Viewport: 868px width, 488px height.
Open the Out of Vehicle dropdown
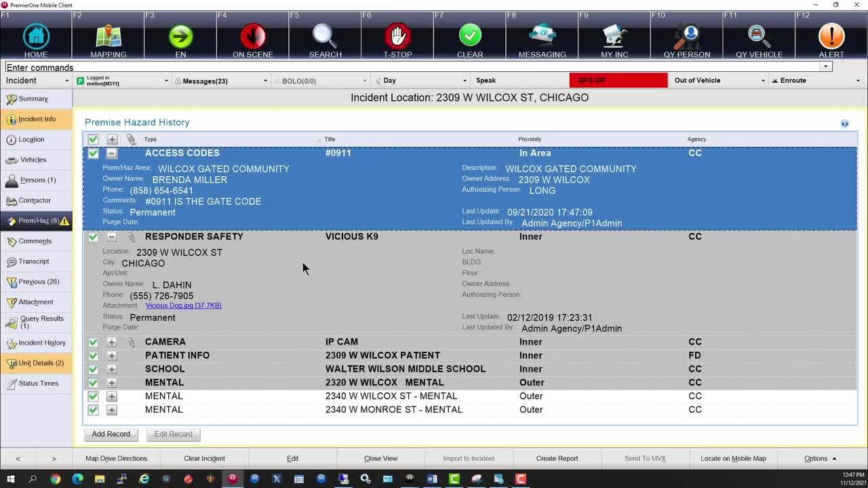pyautogui.click(x=719, y=81)
